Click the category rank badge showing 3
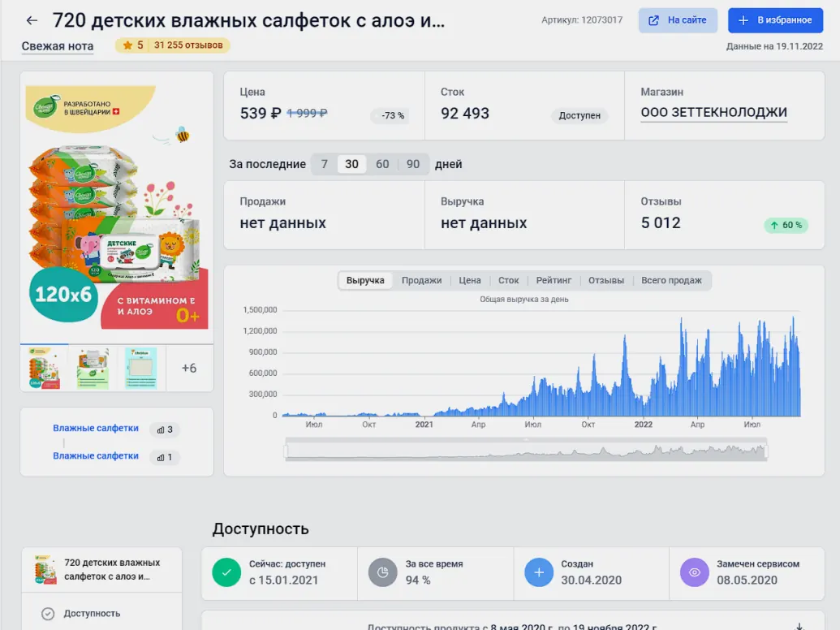The height and width of the screenshot is (630, 840). click(x=165, y=429)
